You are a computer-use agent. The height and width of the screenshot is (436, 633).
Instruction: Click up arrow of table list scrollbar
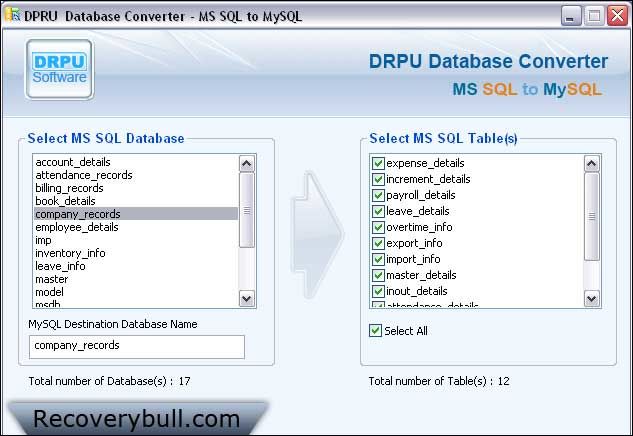[592, 164]
